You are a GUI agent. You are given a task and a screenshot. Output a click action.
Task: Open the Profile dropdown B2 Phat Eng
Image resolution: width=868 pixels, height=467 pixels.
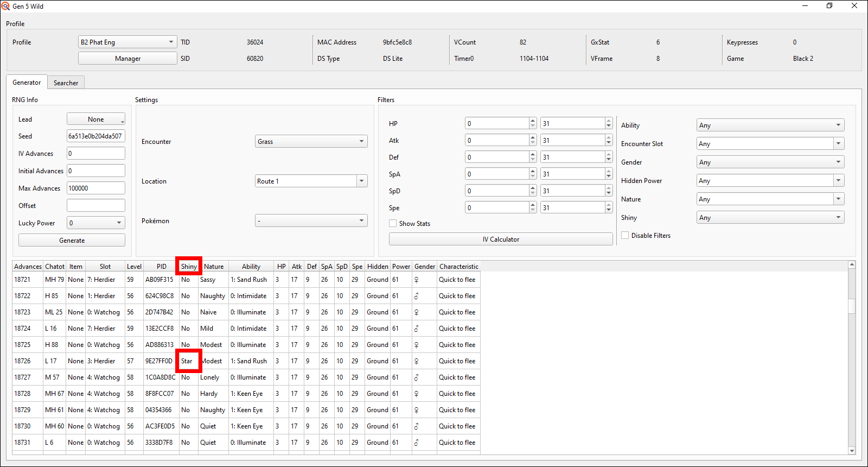127,42
